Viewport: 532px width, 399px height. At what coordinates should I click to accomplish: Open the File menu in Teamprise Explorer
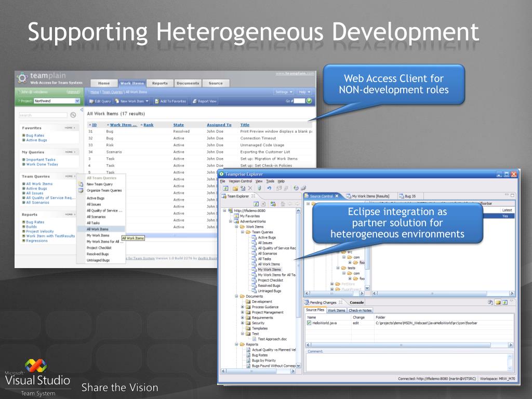click(x=222, y=181)
